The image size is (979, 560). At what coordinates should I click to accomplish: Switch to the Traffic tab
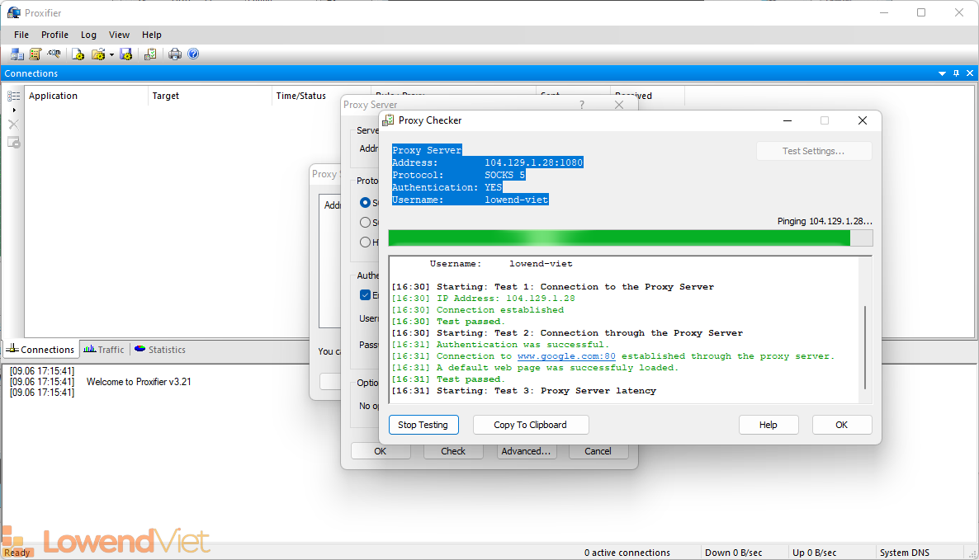(103, 350)
